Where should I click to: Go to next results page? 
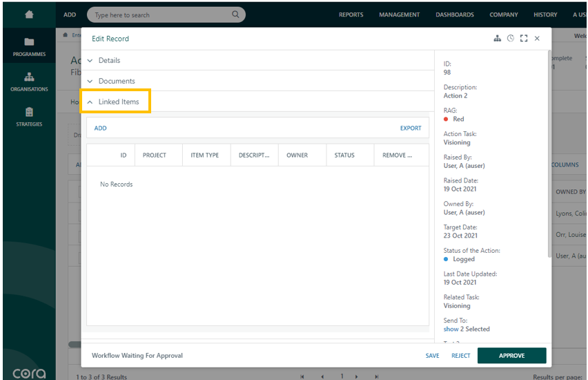click(356, 377)
